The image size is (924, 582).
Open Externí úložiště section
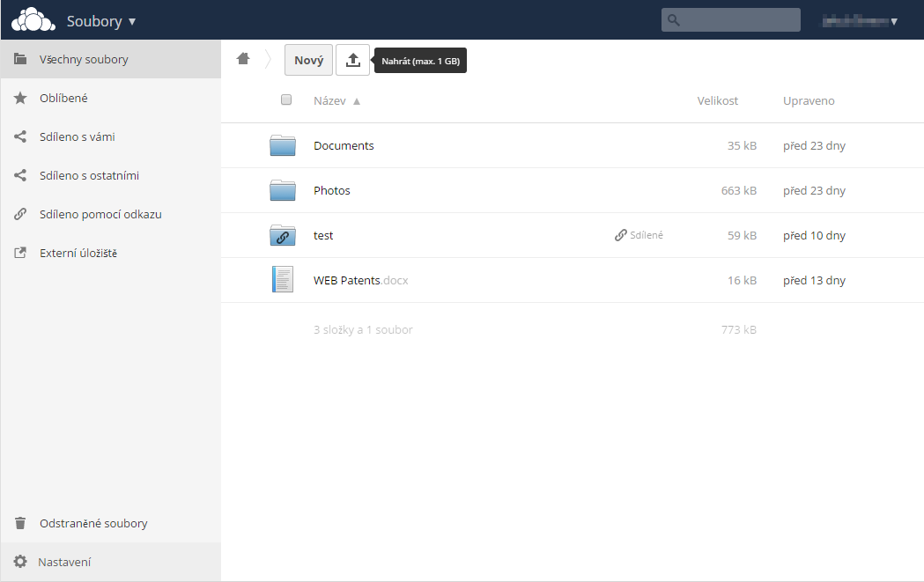pos(111,253)
